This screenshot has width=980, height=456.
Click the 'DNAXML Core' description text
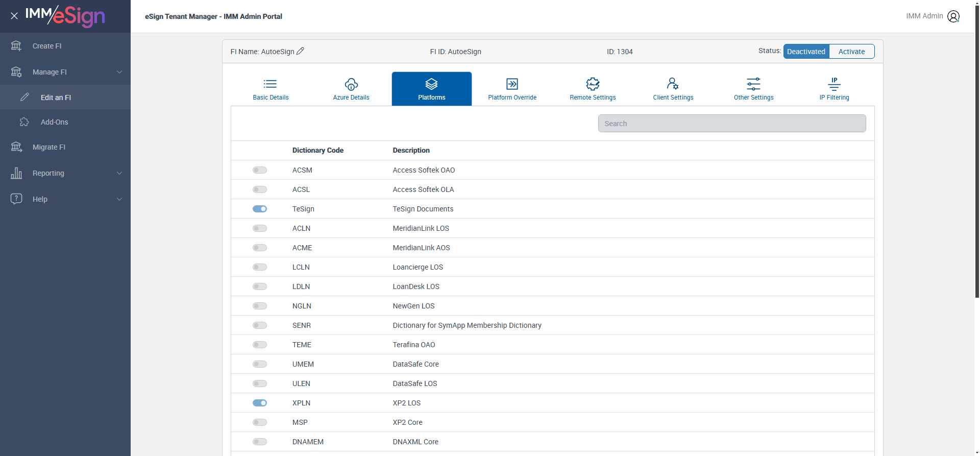pos(415,442)
